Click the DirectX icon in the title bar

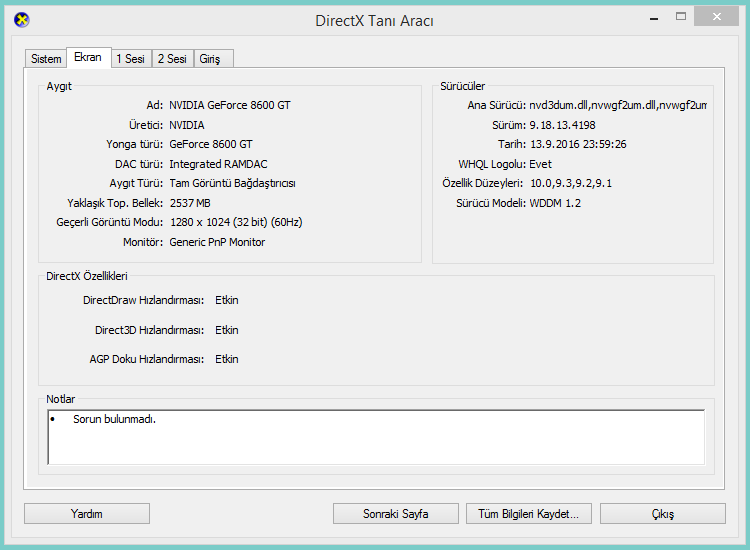pos(22,20)
